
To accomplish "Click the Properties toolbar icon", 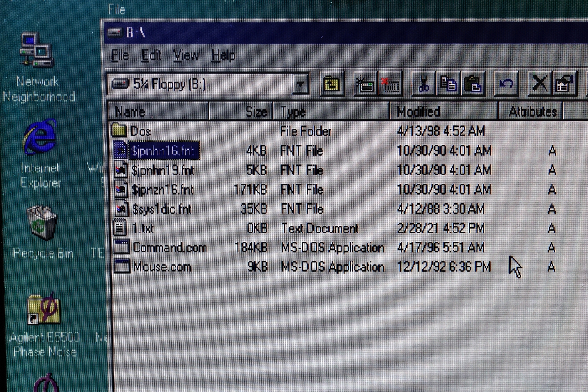I will 564,84.
